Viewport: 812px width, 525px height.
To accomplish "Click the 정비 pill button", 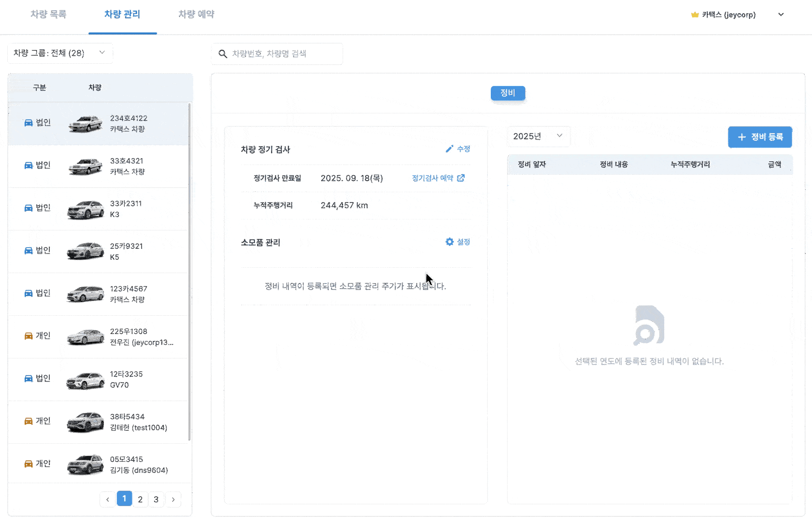I will coord(508,93).
